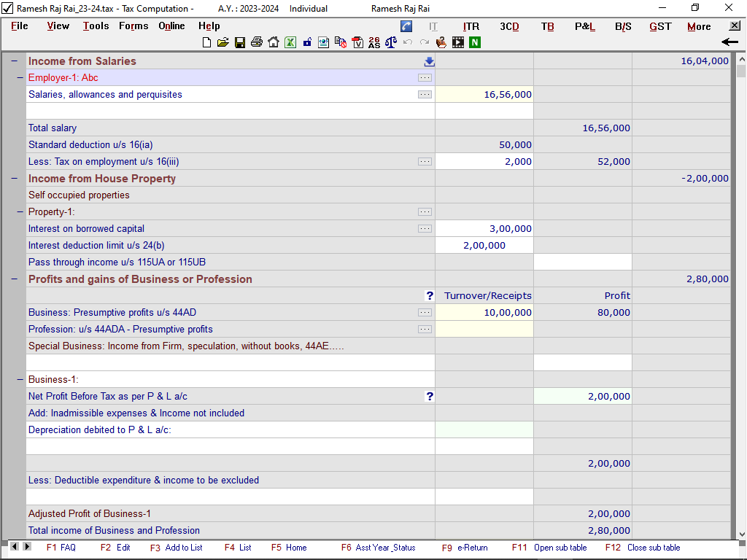Collapse the Income from Salaries section
The image size is (747, 560).
tap(15, 61)
